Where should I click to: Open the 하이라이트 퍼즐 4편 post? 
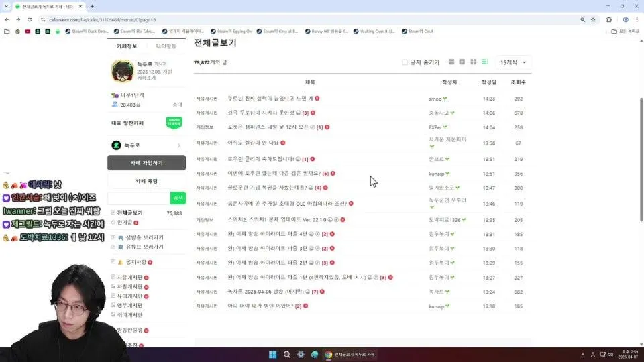point(268,234)
